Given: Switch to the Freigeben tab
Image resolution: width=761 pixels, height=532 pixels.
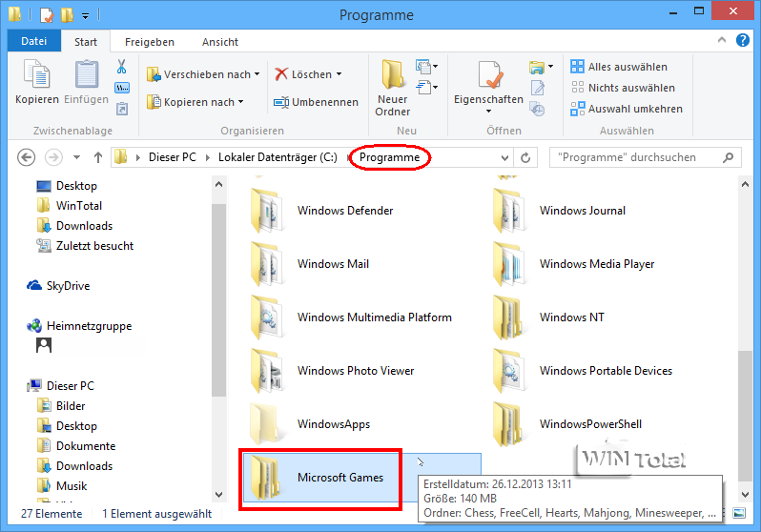Looking at the screenshot, I should pyautogui.click(x=150, y=42).
